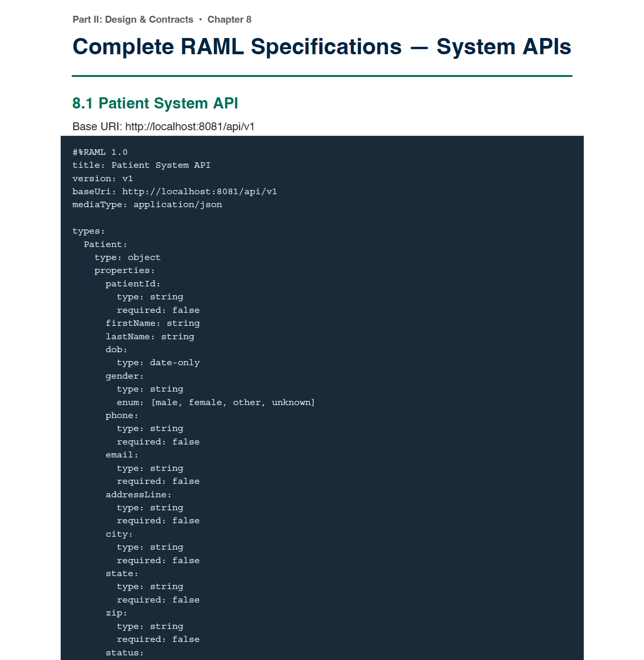Click the 'mediaType: application/json' line
The image size is (644, 660).
coord(147,205)
